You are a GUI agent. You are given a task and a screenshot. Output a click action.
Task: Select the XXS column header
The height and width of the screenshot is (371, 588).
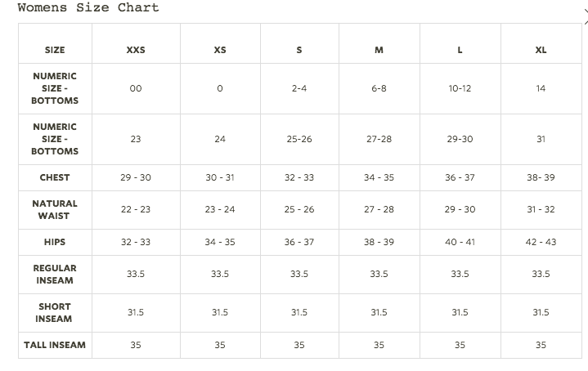[136, 50]
